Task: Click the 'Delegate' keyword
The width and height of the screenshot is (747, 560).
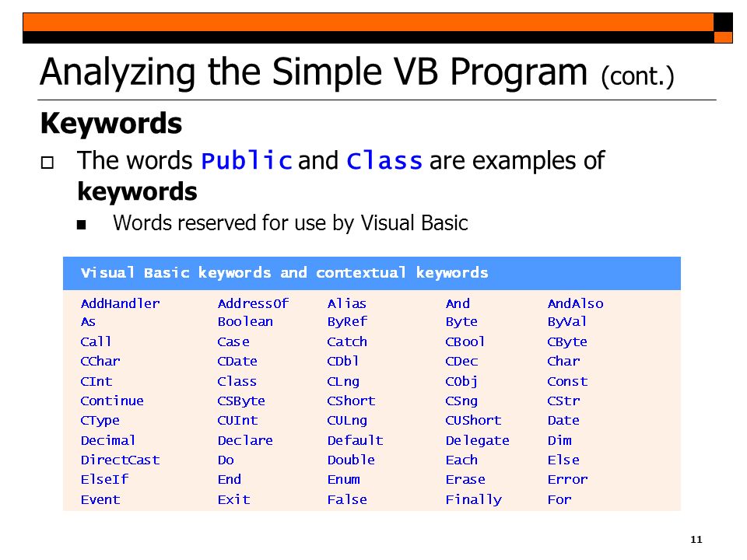Action: click(x=477, y=441)
